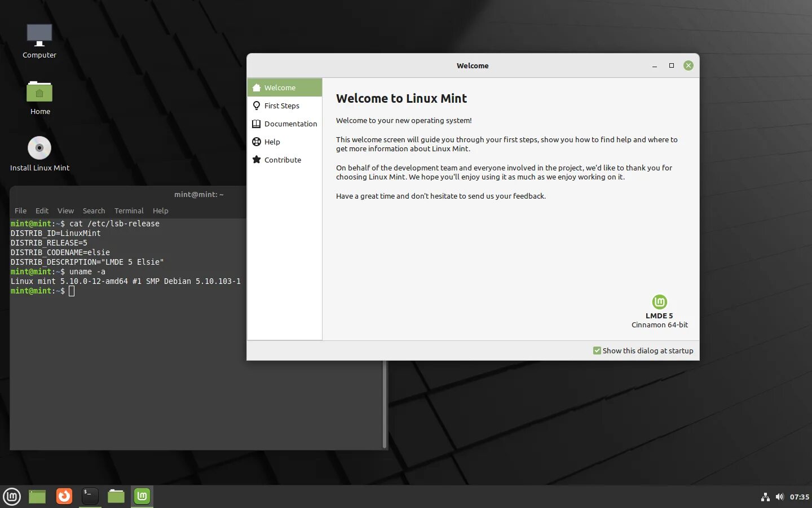Click the 'Welcome to Linux Mint' heading
Image resolution: width=812 pixels, height=508 pixels.
coord(401,98)
